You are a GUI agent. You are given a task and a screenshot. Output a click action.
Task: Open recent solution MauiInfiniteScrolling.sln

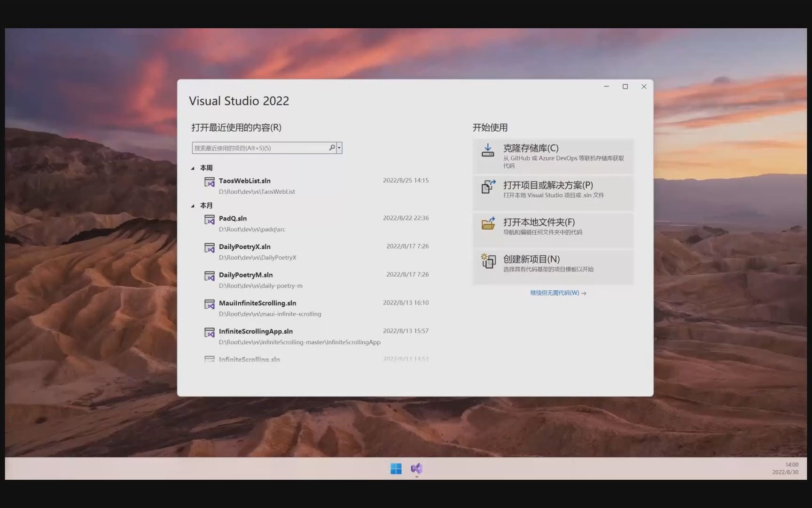[316, 308]
